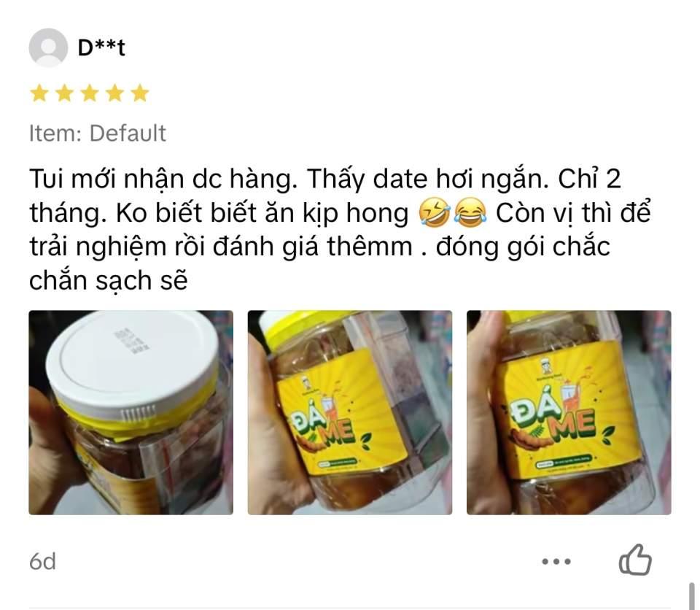Tap the 6d review timestamp

[43, 561]
